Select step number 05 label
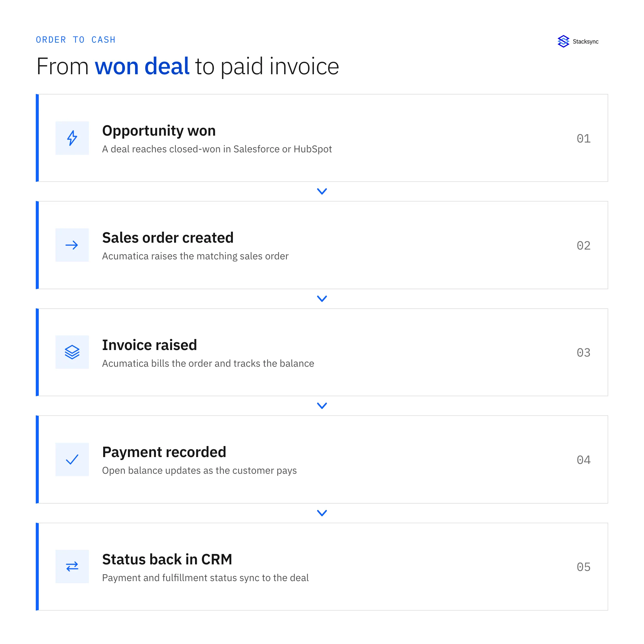644x644 pixels. click(x=584, y=567)
